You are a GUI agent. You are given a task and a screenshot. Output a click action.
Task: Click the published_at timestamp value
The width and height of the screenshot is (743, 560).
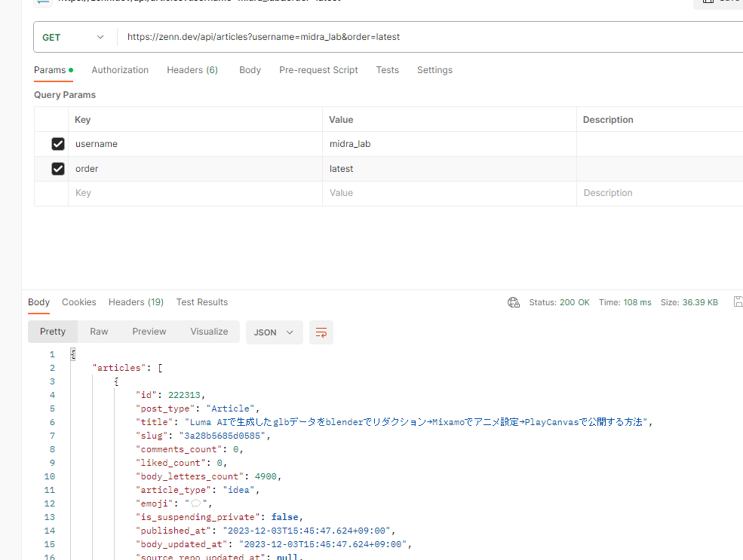(306, 531)
